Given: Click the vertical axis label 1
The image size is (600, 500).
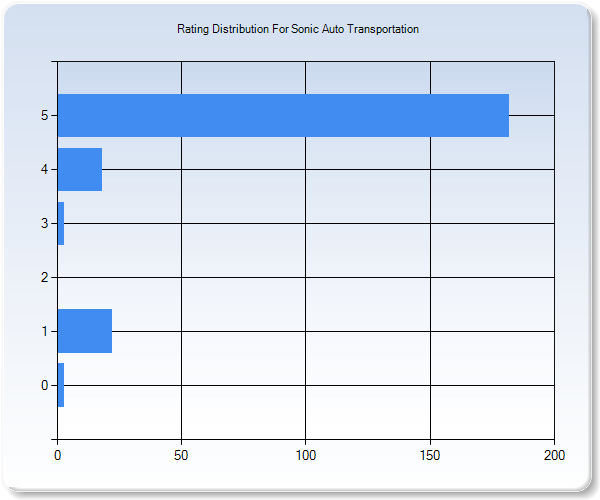Looking at the screenshot, I should pyautogui.click(x=45, y=332).
